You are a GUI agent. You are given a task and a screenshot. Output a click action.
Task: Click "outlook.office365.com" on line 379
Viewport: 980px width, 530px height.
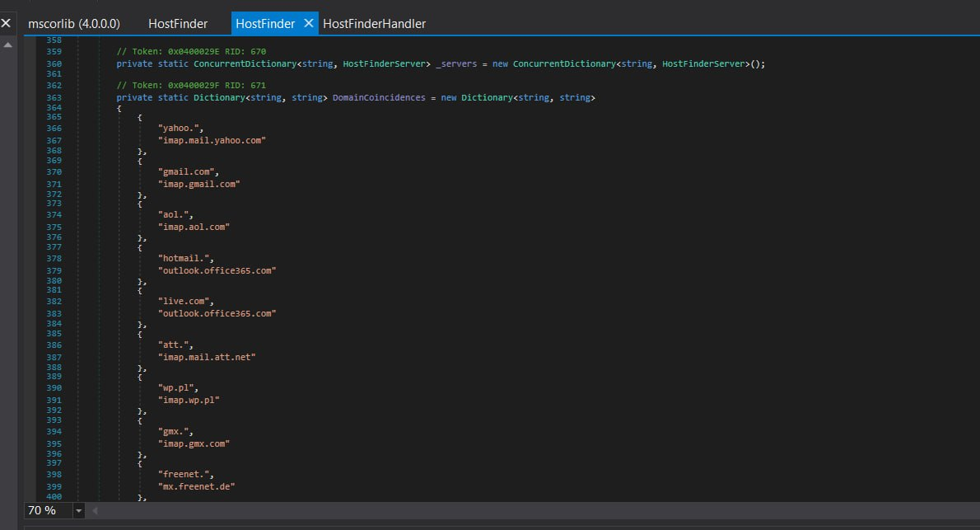coord(217,271)
